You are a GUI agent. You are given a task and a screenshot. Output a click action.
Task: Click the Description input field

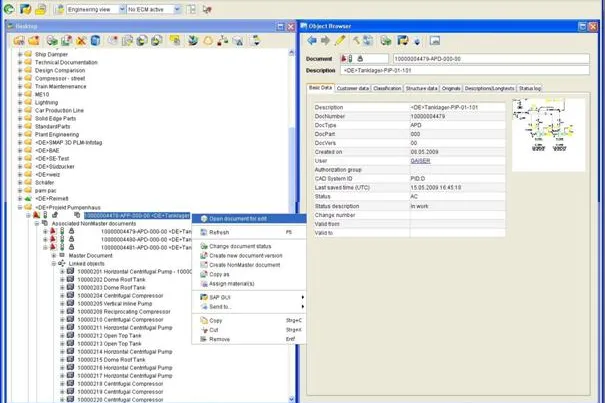465,71
